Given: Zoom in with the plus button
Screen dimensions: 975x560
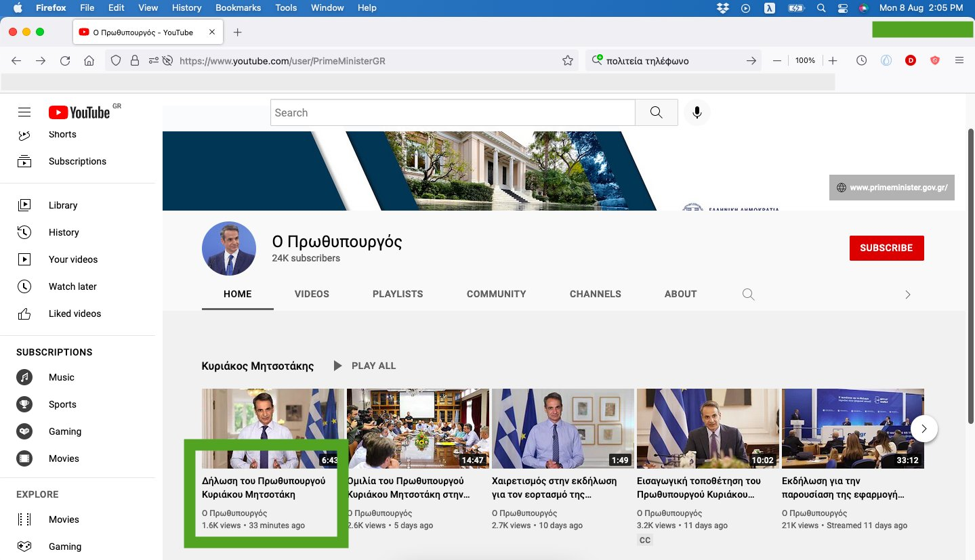Looking at the screenshot, I should click(x=833, y=61).
